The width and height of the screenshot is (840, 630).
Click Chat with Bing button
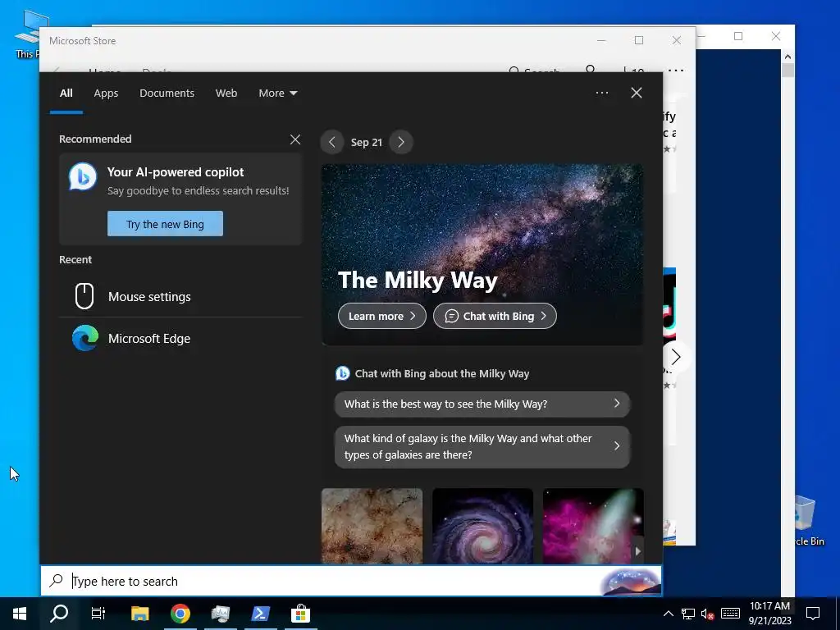pos(495,316)
